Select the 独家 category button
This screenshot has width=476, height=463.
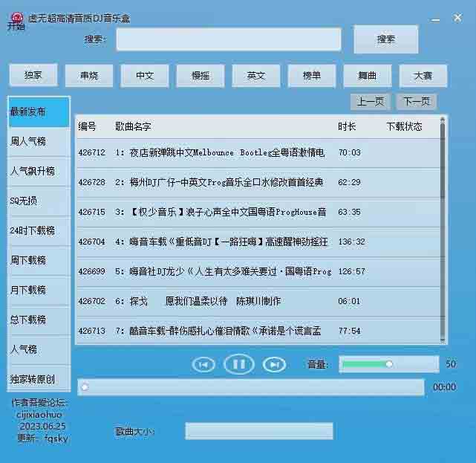(x=33, y=76)
